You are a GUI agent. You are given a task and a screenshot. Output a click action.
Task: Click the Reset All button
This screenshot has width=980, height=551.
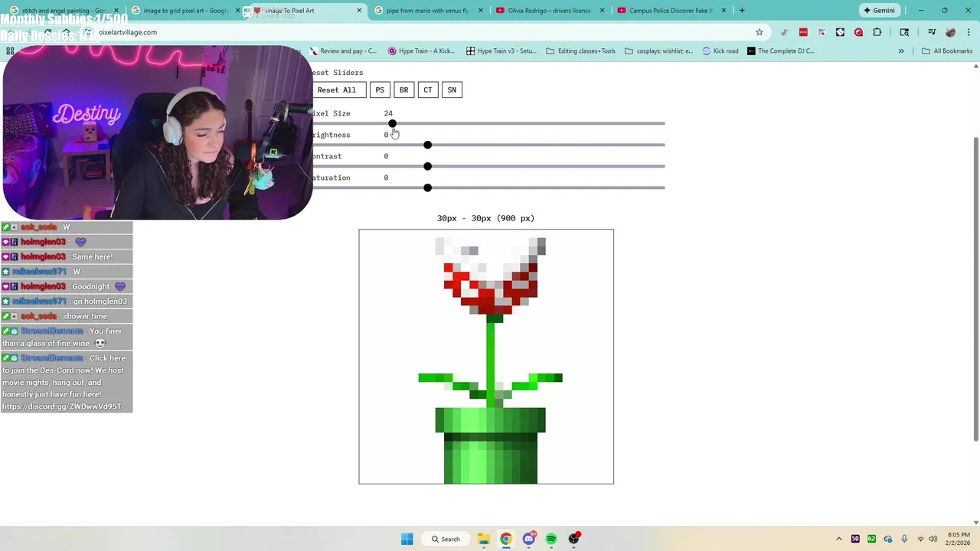(x=337, y=90)
